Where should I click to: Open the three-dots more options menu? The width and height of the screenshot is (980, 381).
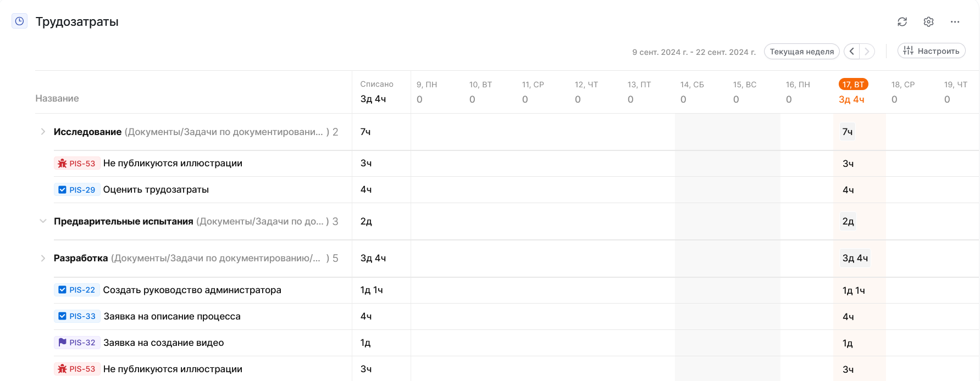click(x=955, y=22)
